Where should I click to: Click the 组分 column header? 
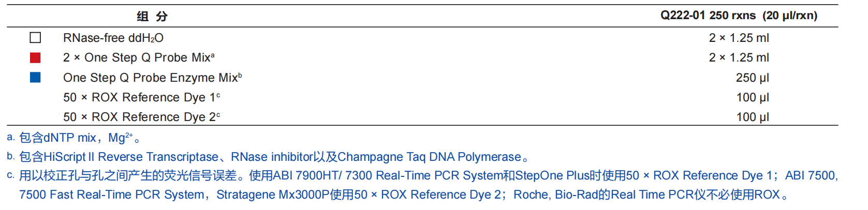(x=152, y=16)
